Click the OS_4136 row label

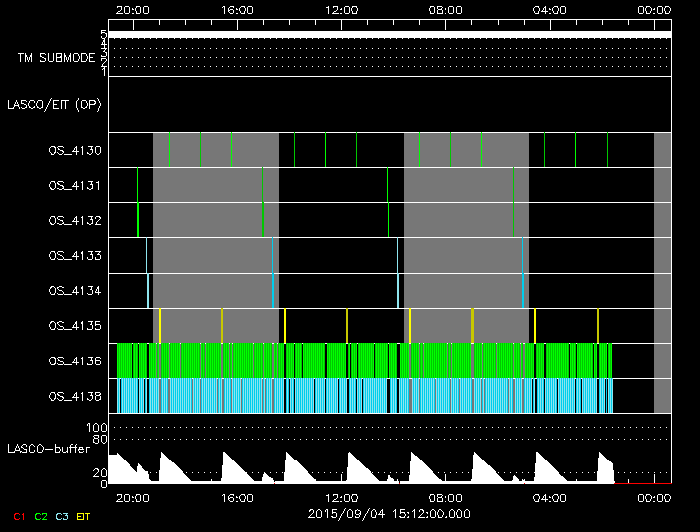pyautogui.click(x=75, y=361)
